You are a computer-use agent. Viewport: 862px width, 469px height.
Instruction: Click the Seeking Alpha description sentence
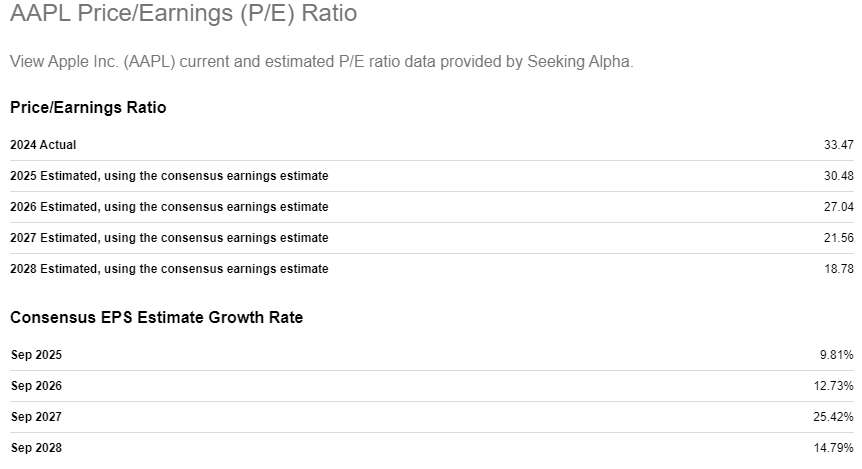(x=321, y=62)
